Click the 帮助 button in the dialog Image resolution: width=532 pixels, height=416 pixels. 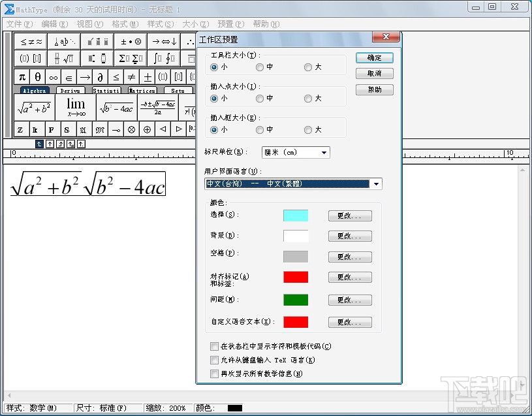(x=374, y=89)
